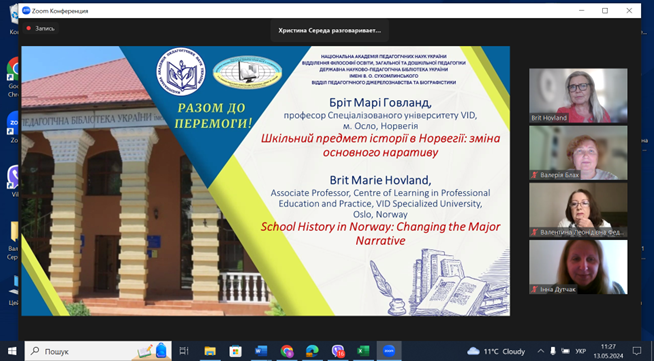Click the Zoom taskbar icon

coord(389,351)
